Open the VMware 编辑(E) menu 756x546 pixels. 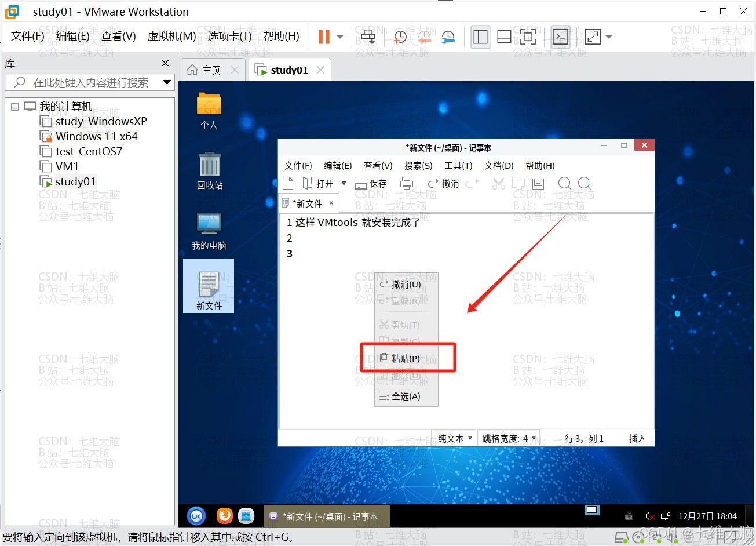[72, 37]
